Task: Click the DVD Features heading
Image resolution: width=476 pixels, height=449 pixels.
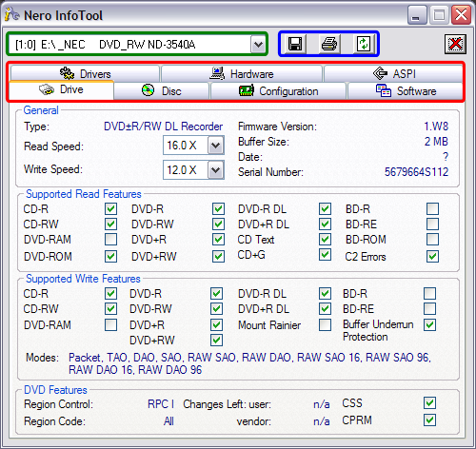Action: point(55,390)
